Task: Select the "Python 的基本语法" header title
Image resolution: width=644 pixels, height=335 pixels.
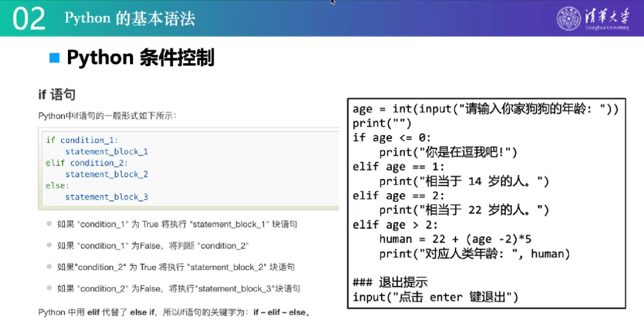Action: (129, 18)
